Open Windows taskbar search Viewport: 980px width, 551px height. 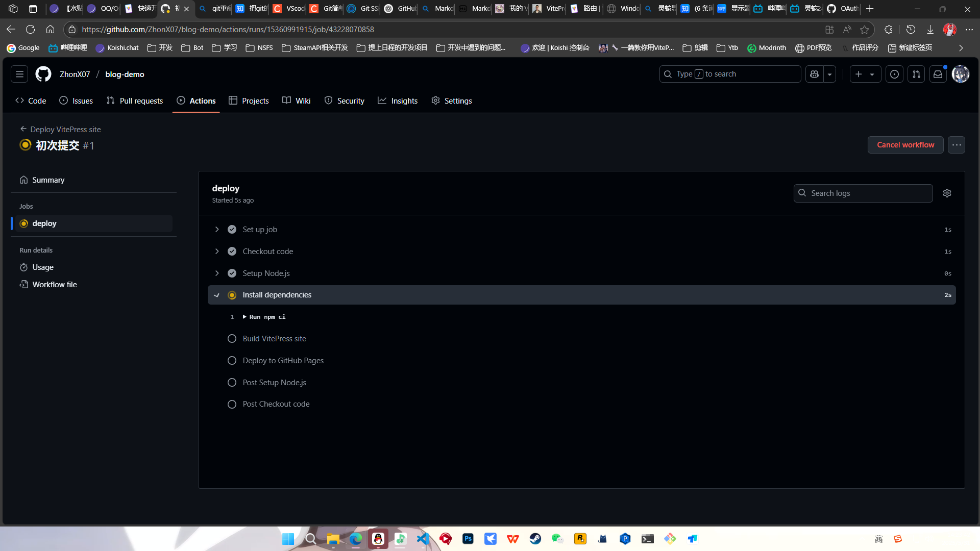pos(310,539)
